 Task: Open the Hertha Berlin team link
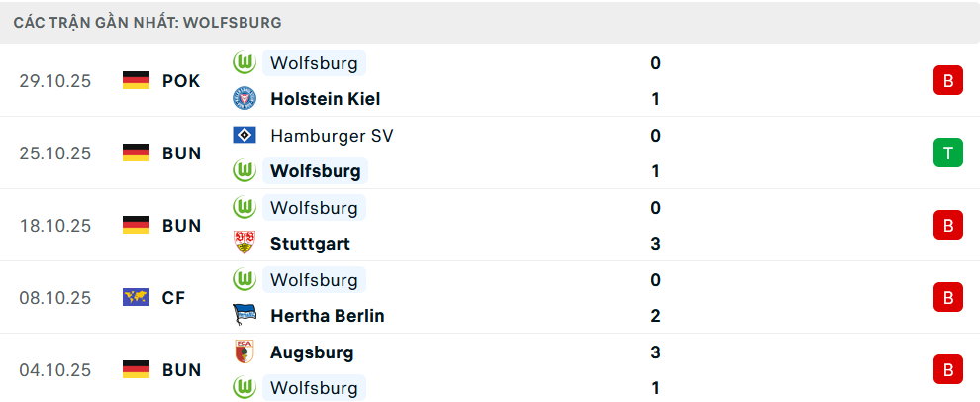point(327,316)
